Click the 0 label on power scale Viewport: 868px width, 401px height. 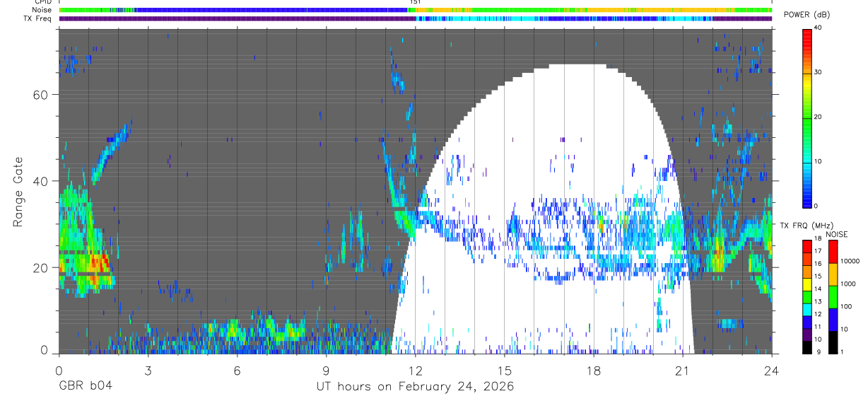click(816, 206)
